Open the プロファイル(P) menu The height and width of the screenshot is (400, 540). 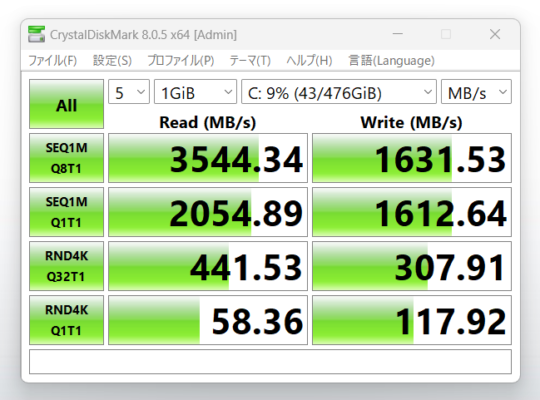coord(181,61)
